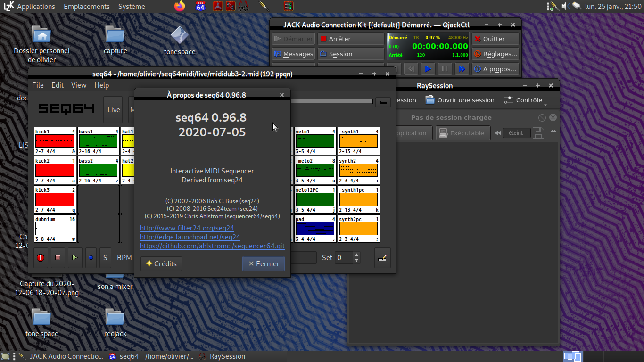This screenshot has height=362, width=644.
Task: Click the Session button in QjackCtl
Action: click(x=351, y=54)
